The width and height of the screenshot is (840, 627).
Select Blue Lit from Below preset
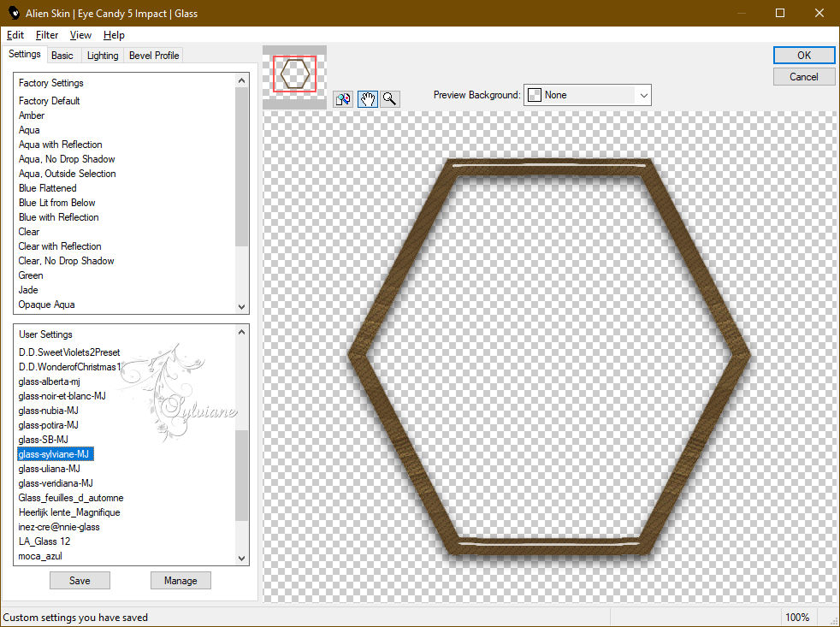coord(56,203)
